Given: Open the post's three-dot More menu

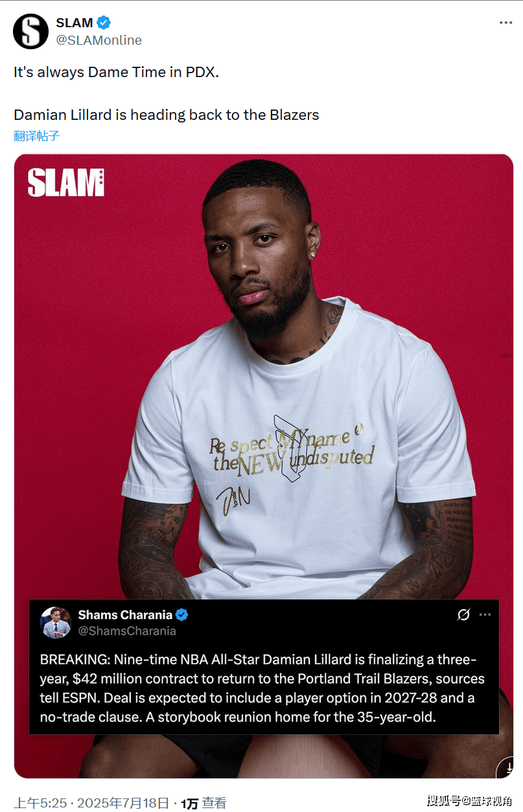Looking at the screenshot, I should tap(506, 23).
